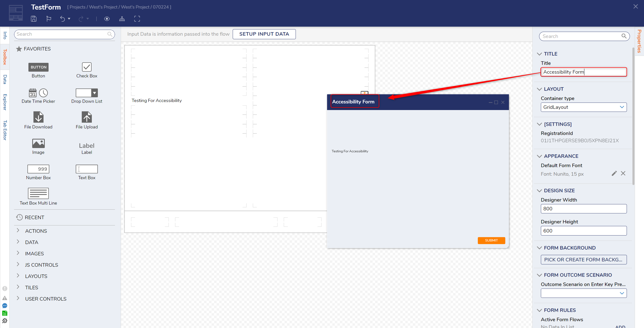This screenshot has width=644, height=328.
Task: Click the orange SUBMIT button in preview
Action: [x=491, y=240]
